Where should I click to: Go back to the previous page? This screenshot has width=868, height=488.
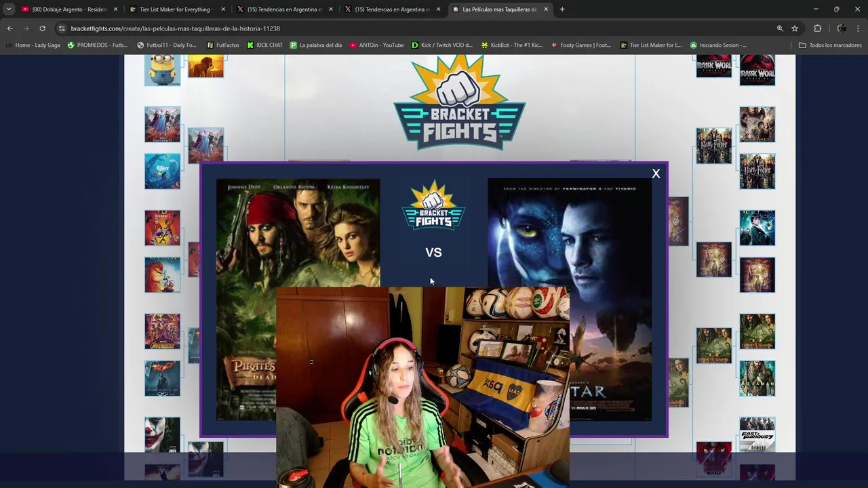(x=9, y=28)
